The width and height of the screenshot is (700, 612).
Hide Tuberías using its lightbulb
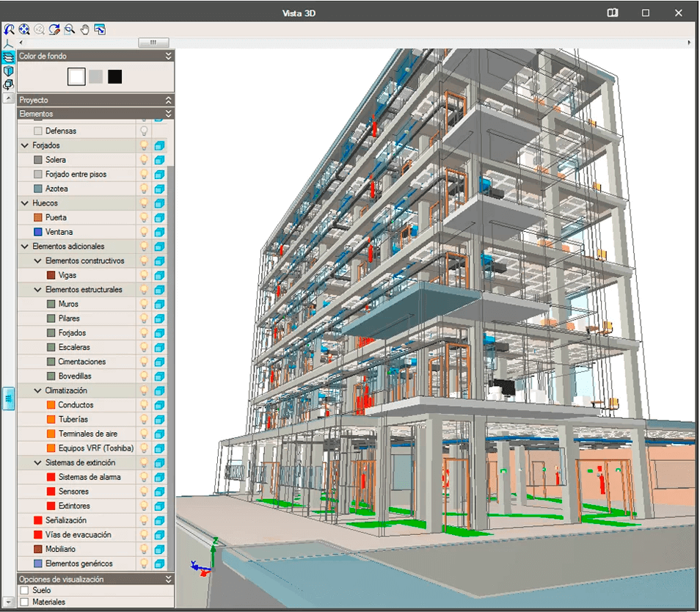(145, 419)
